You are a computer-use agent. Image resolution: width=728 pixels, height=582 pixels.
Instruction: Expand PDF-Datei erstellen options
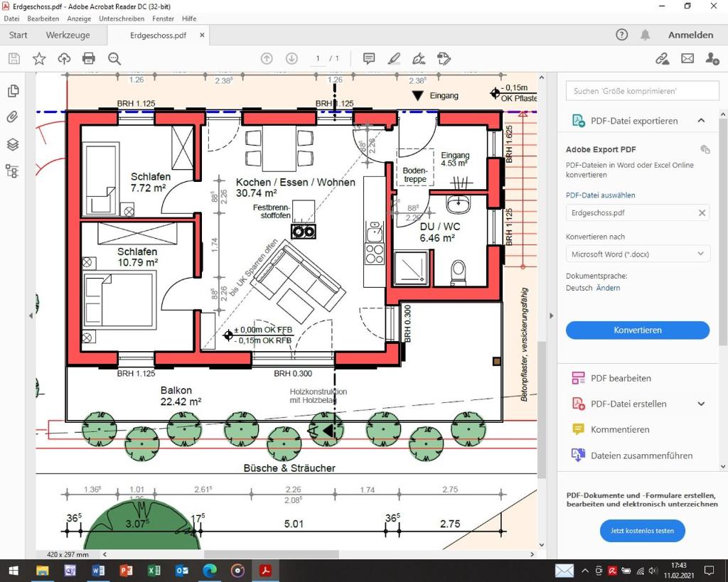701,404
